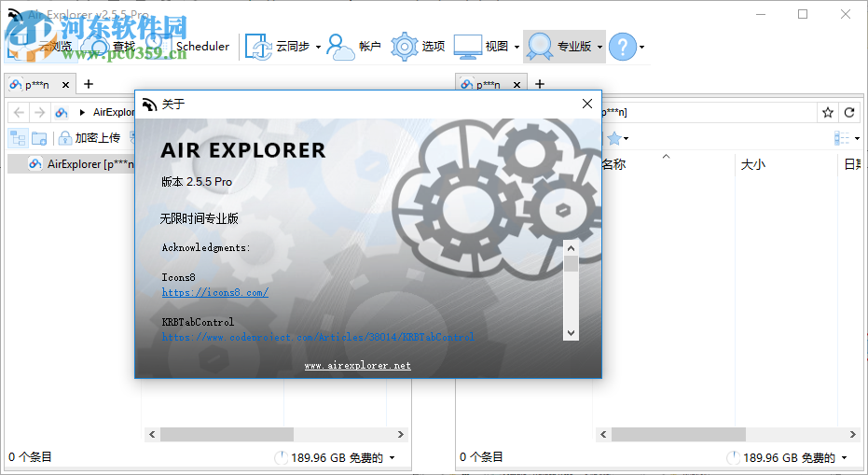Click the left pane horizontal scrollbar thumb
This screenshot has height=475, width=868.
[x=227, y=434]
